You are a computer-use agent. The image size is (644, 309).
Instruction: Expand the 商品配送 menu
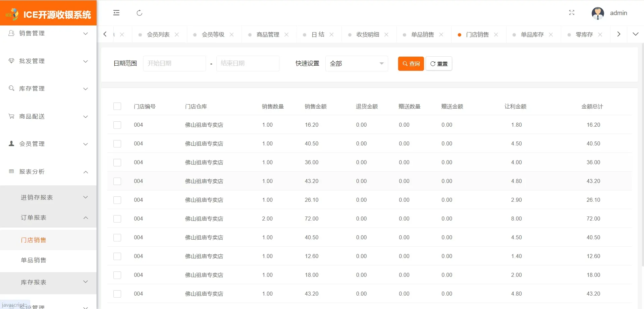[x=86, y=117]
